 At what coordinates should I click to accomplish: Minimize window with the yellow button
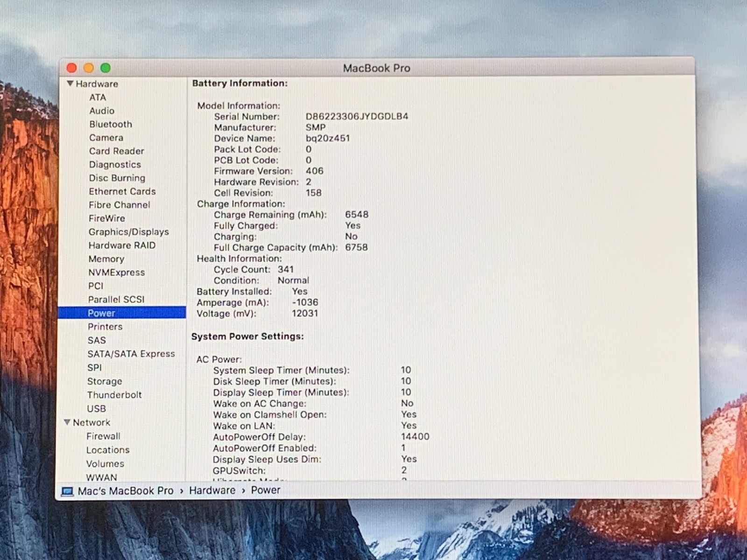pos(89,68)
